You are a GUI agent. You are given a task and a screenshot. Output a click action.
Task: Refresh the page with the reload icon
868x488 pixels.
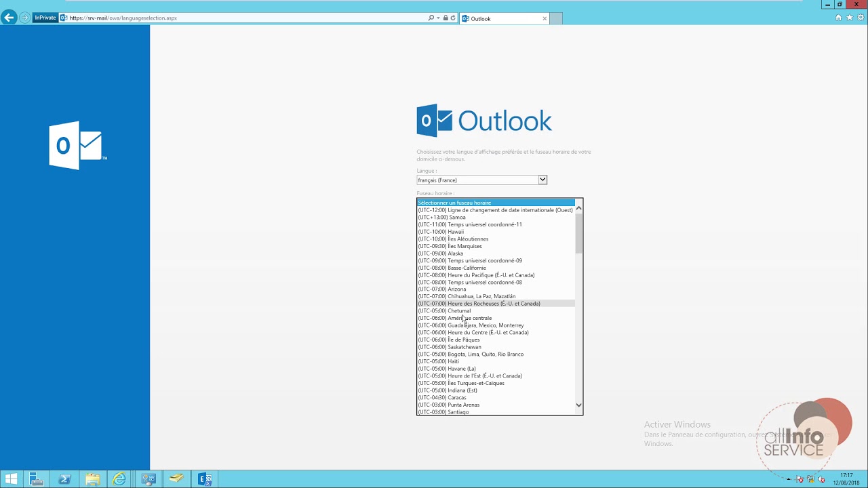453,18
